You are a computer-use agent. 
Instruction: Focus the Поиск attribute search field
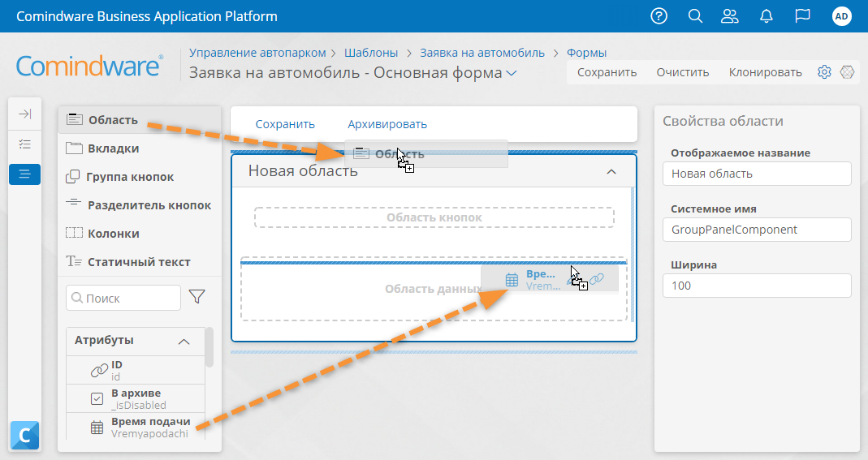click(x=123, y=298)
